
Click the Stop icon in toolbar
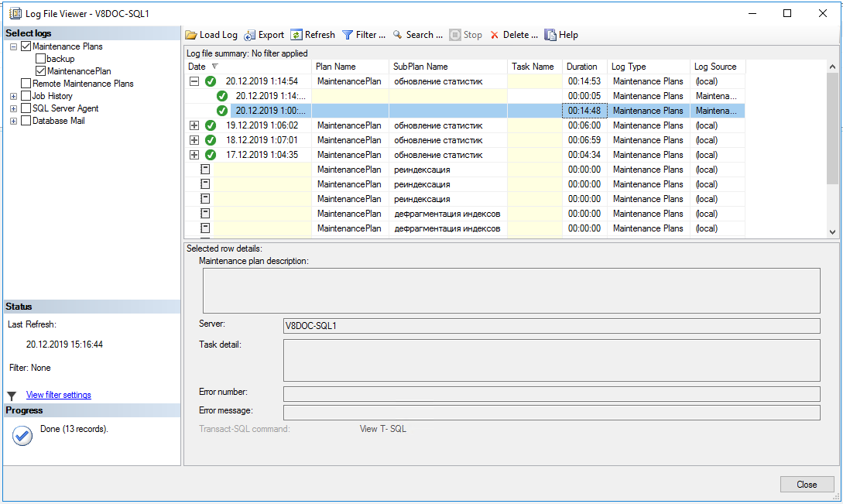(455, 35)
